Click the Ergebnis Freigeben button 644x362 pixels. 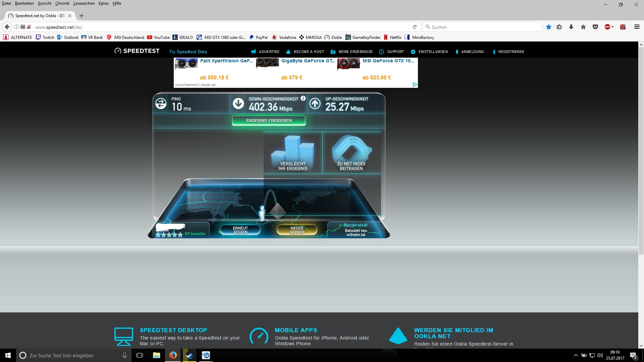pos(269,121)
